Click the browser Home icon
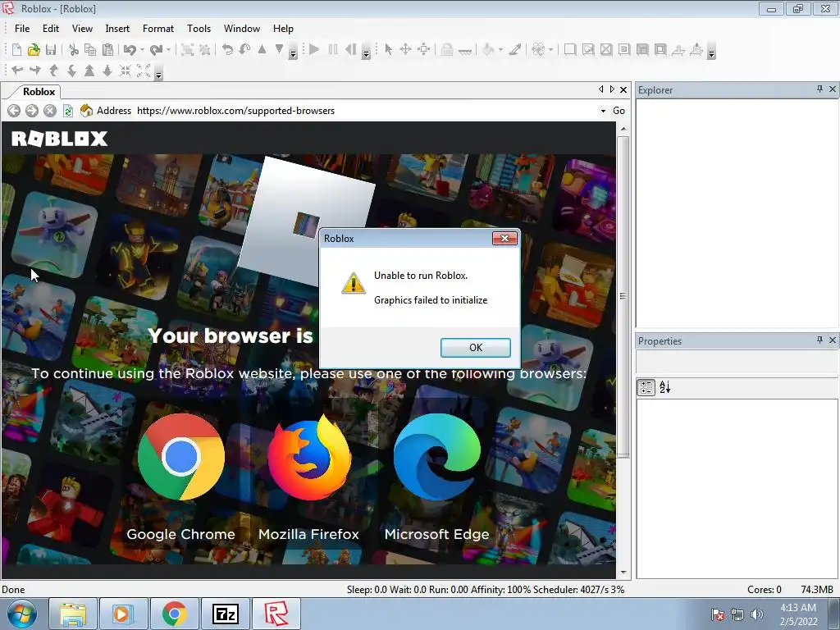This screenshot has height=630, width=840. coord(86,111)
